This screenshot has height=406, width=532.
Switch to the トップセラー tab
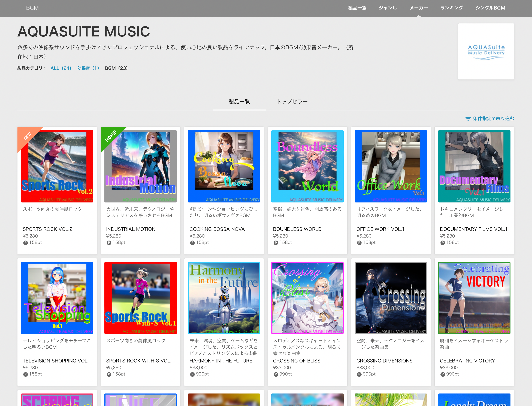292,102
